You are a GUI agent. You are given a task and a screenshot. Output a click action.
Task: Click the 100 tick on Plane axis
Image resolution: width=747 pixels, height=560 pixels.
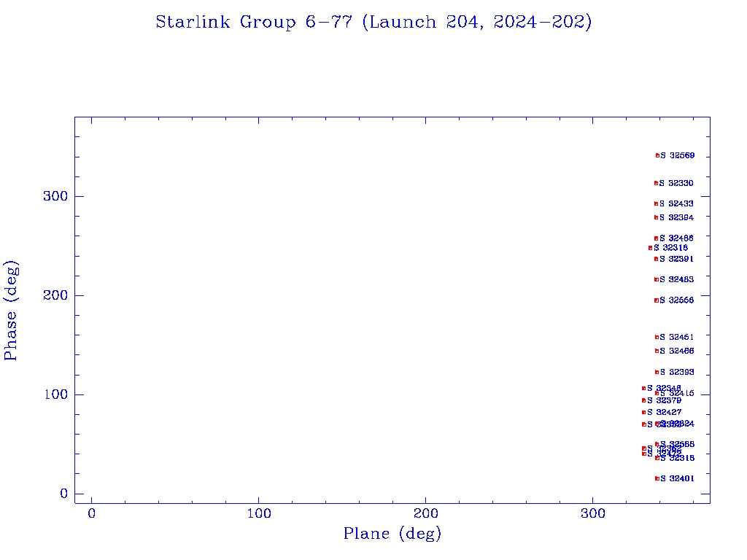coord(259,513)
